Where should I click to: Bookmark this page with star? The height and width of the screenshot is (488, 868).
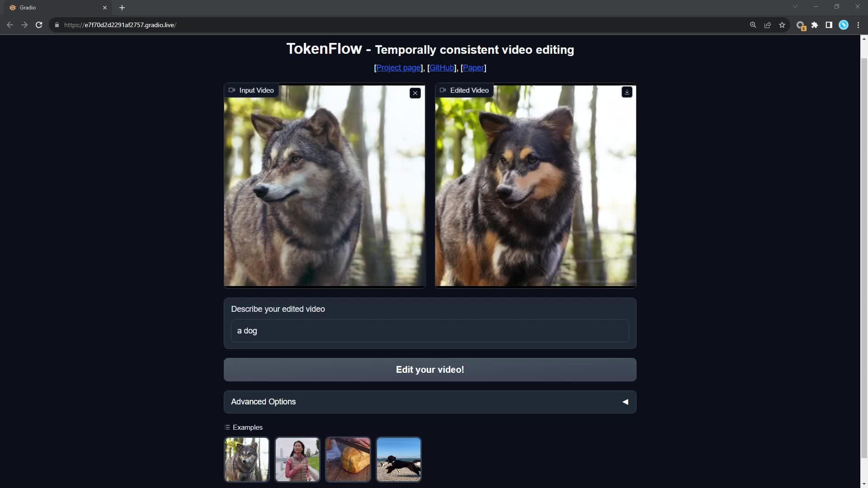782,25
